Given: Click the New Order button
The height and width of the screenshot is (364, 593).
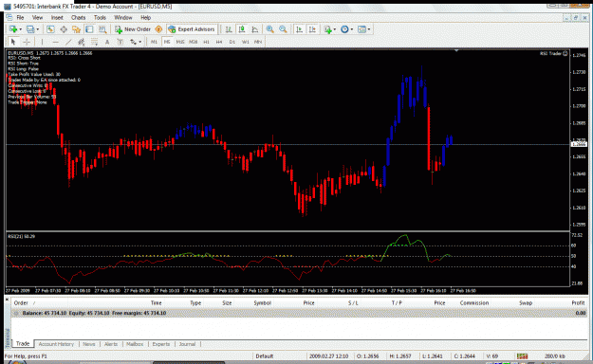Looking at the screenshot, I should tap(133, 29).
